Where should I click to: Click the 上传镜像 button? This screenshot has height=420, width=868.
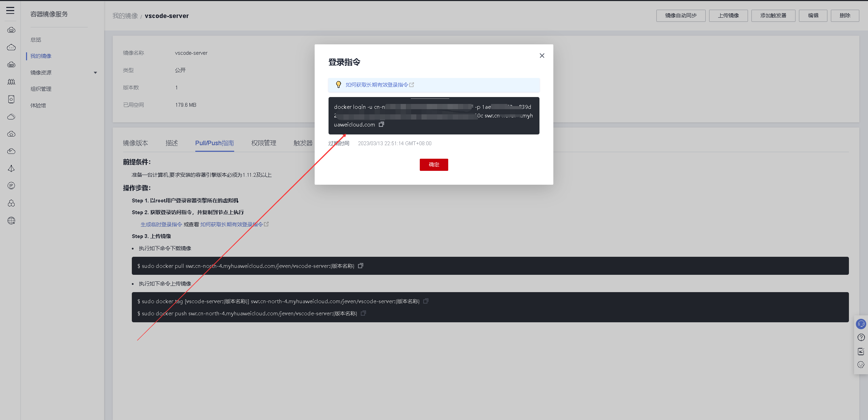728,16
